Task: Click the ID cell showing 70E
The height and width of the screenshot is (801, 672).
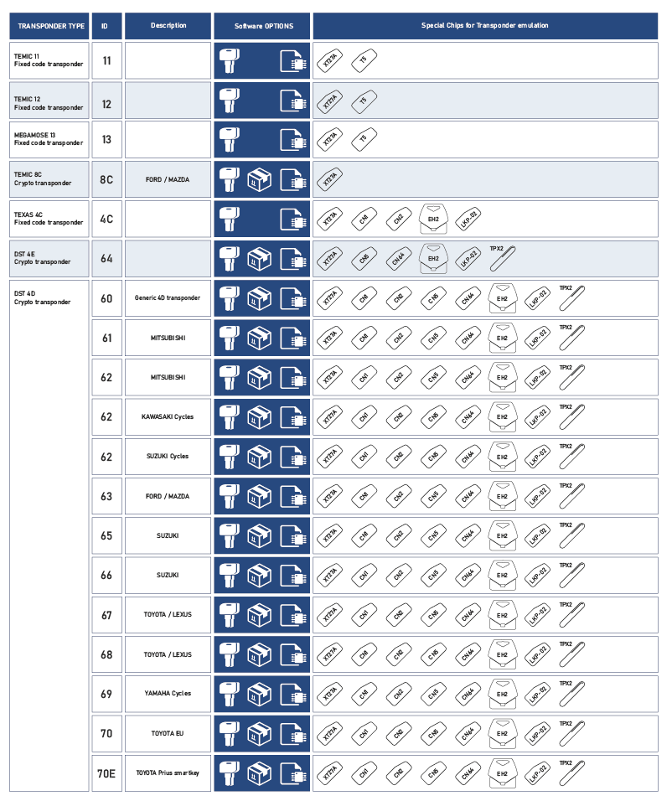Action: click(x=106, y=773)
